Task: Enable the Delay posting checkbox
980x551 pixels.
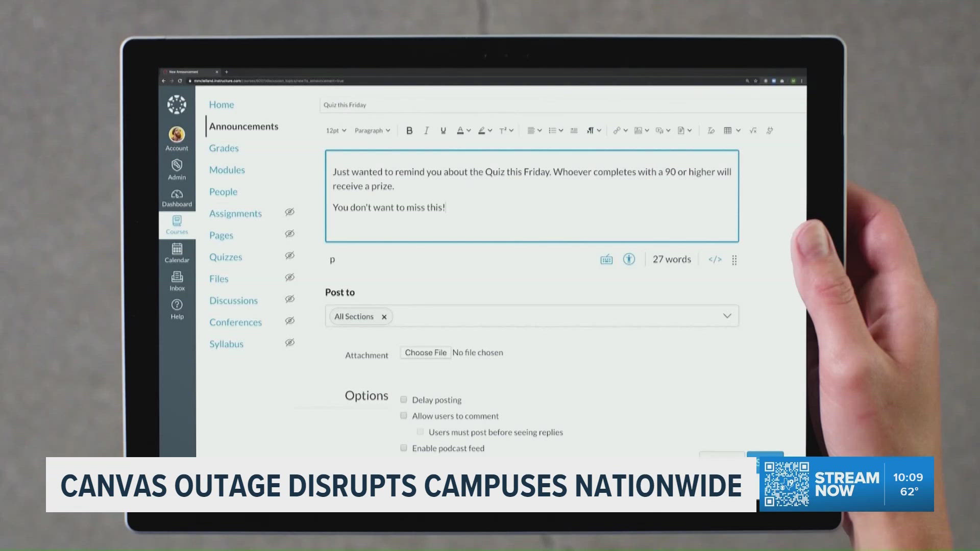Action: (x=404, y=399)
